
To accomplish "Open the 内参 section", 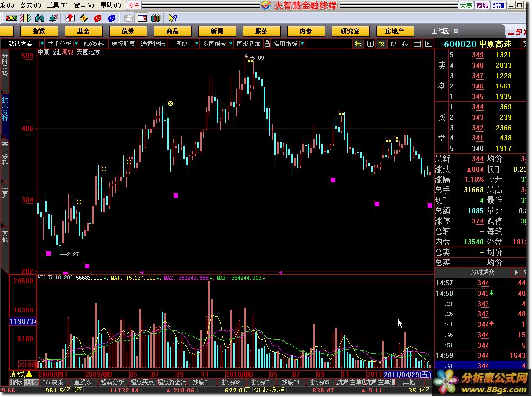I will coord(306,31).
